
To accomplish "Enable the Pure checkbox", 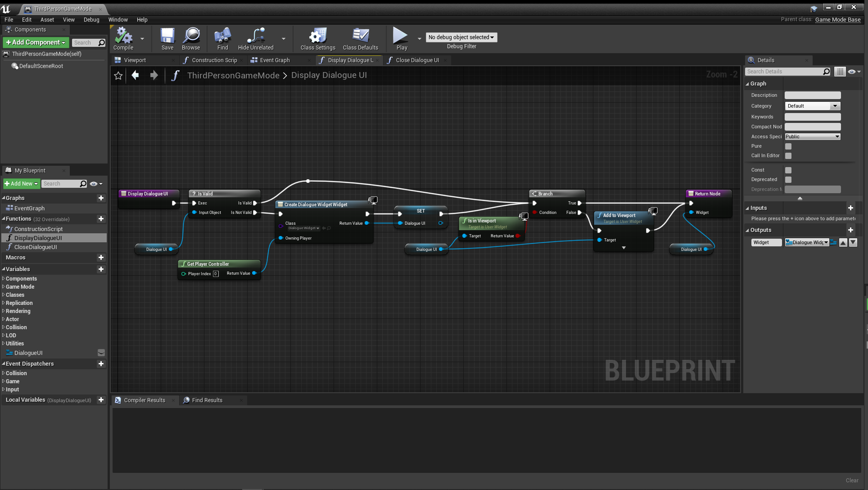I will [x=788, y=146].
